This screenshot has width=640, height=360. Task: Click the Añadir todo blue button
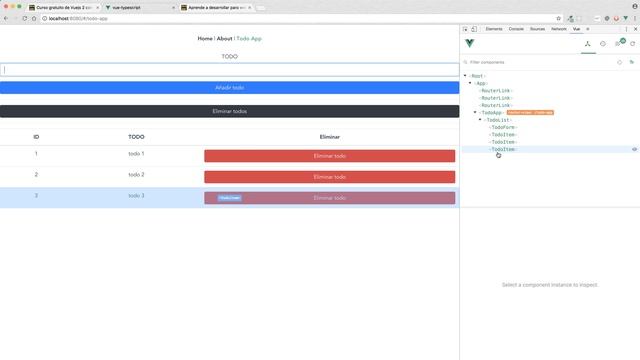[229, 88]
